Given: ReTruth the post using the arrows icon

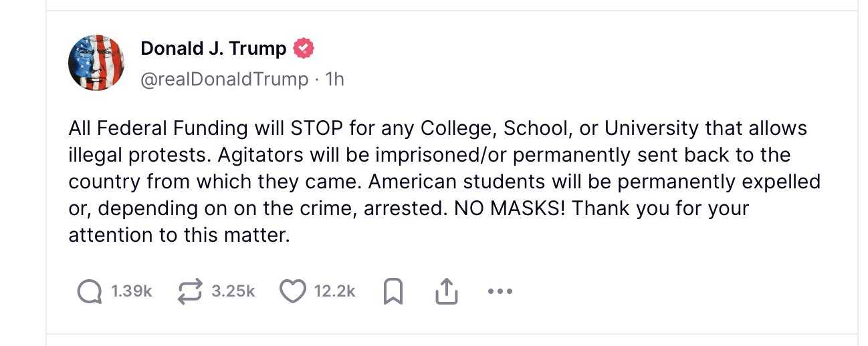Looking at the screenshot, I should pos(191,291).
